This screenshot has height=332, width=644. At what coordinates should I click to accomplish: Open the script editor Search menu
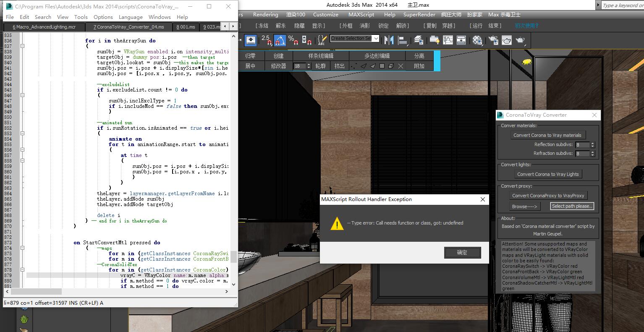pyautogui.click(x=43, y=17)
